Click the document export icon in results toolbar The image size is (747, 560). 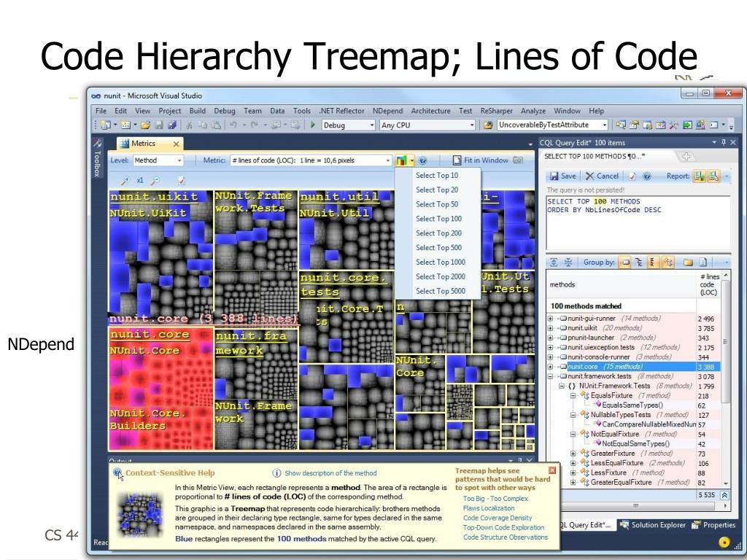point(703,262)
